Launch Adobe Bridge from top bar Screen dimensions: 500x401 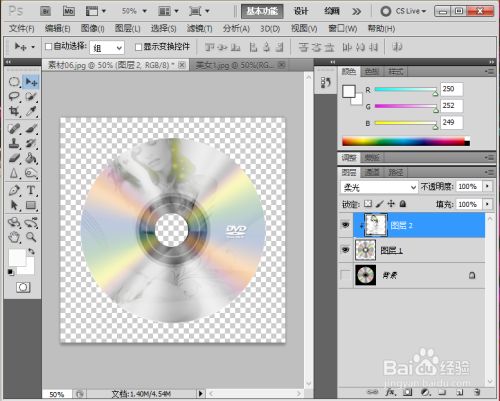[46, 11]
